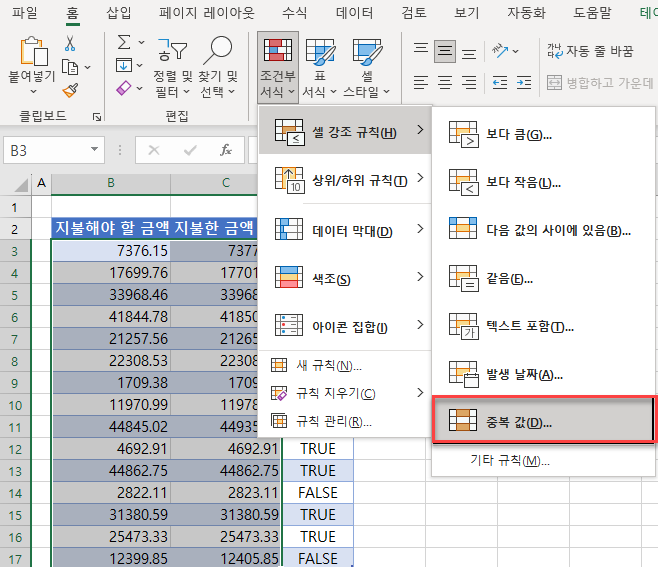The height and width of the screenshot is (567, 658).
Task: Open 셀 스타일 cell styles
Action: [x=367, y=67]
